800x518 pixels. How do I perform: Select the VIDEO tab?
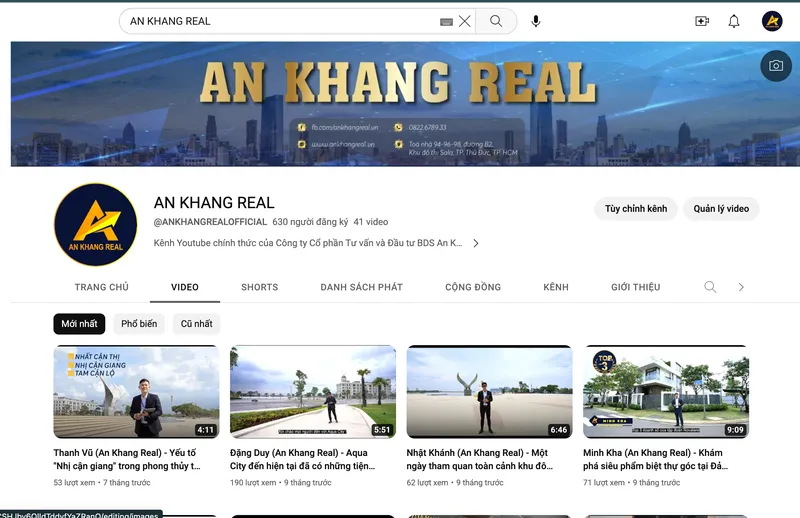tap(185, 287)
